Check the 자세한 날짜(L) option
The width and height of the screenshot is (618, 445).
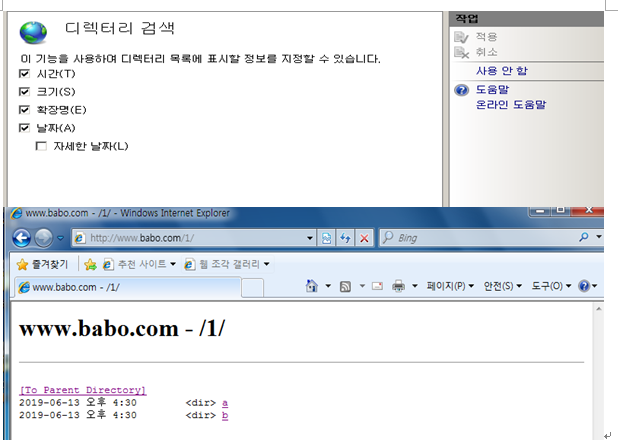coord(41,146)
